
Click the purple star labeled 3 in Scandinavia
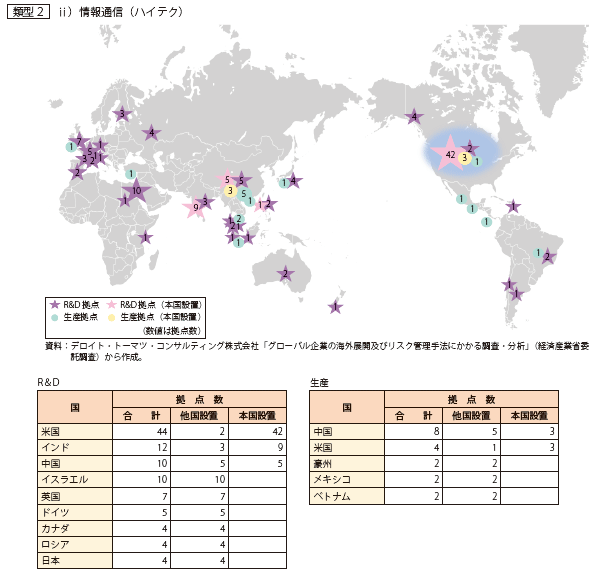point(122,113)
